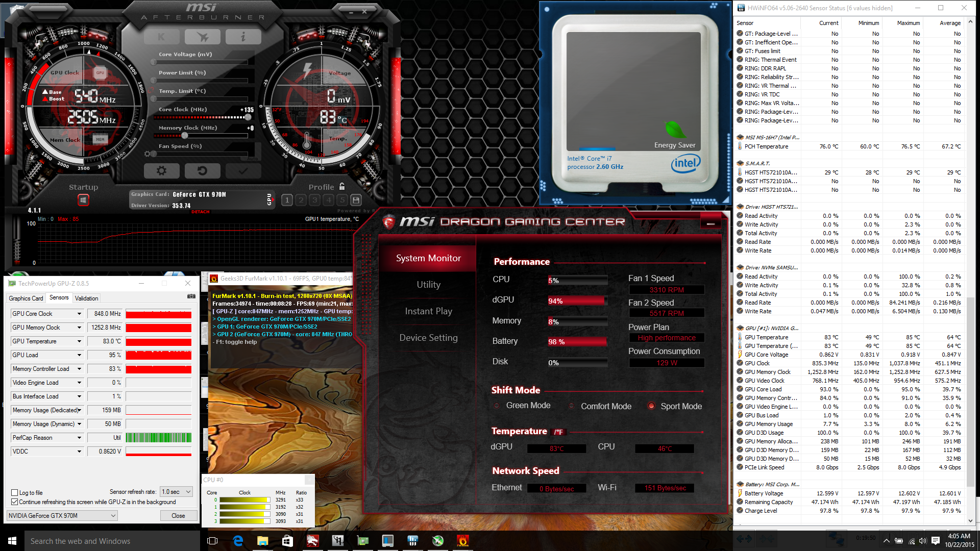
Task: Open the Sensor refresh rate combo box
Action: coord(176,492)
